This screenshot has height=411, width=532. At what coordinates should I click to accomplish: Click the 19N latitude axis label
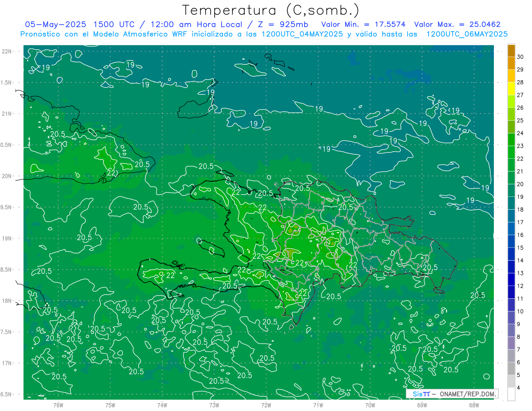tap(7, 238)
